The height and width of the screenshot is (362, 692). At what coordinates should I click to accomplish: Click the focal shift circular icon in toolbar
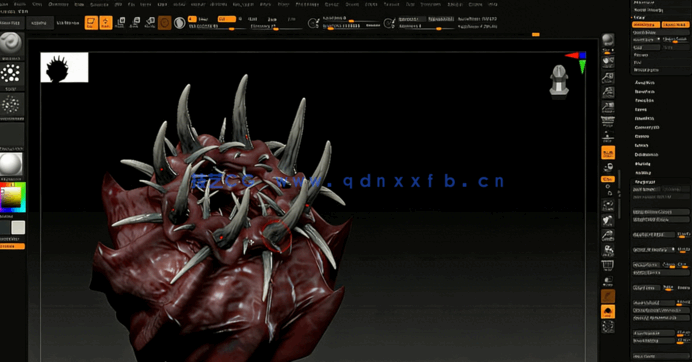(313, 23)
